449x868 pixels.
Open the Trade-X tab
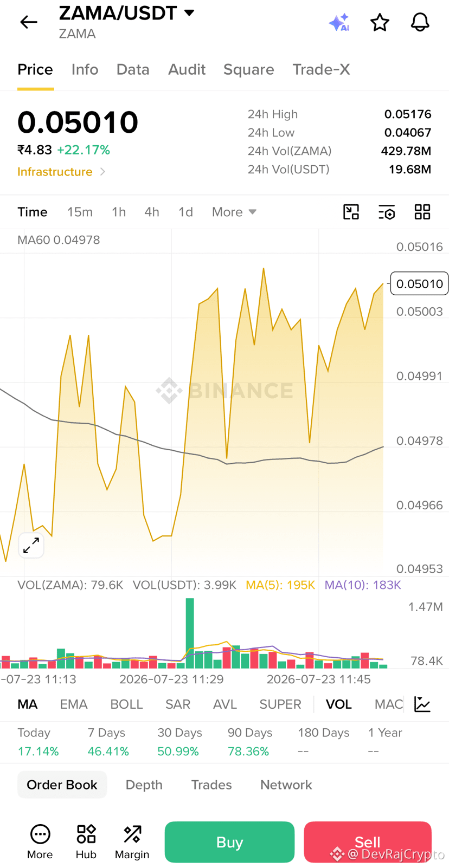coord(321,69)
